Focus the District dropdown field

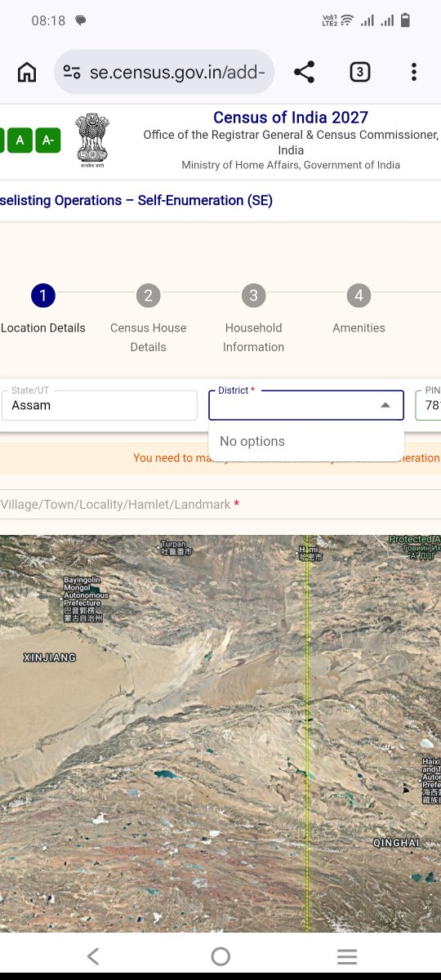pyautogui.click(x=306, y=405)
